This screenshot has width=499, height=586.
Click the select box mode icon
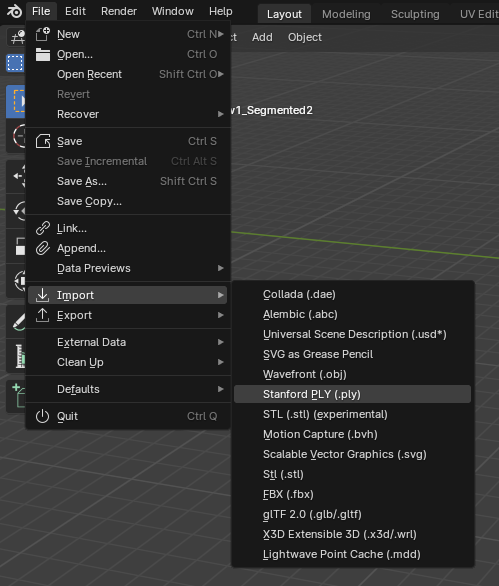(15, 63)
